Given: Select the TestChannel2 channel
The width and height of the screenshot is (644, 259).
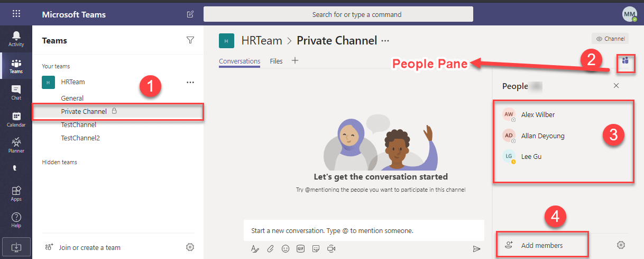Looking at the screenshot, I should (80, 138).
